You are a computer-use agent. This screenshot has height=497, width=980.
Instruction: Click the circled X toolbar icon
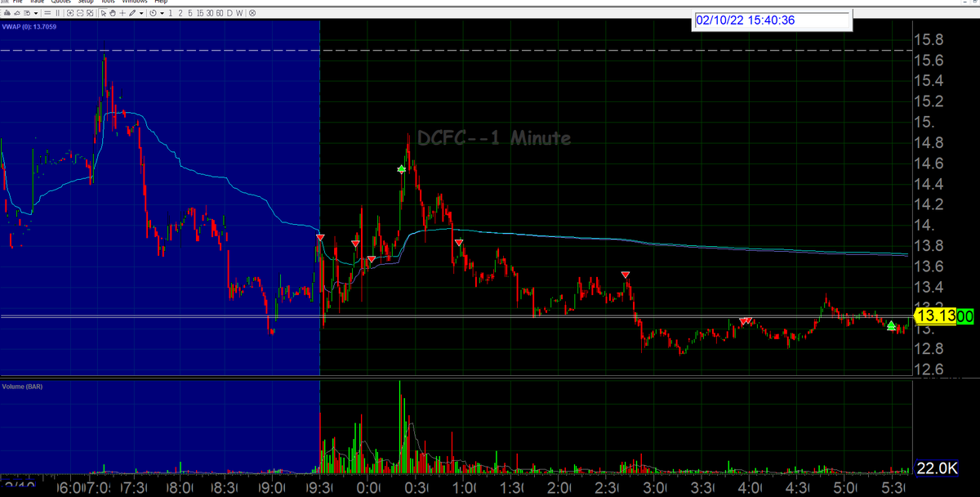point(252,13)
